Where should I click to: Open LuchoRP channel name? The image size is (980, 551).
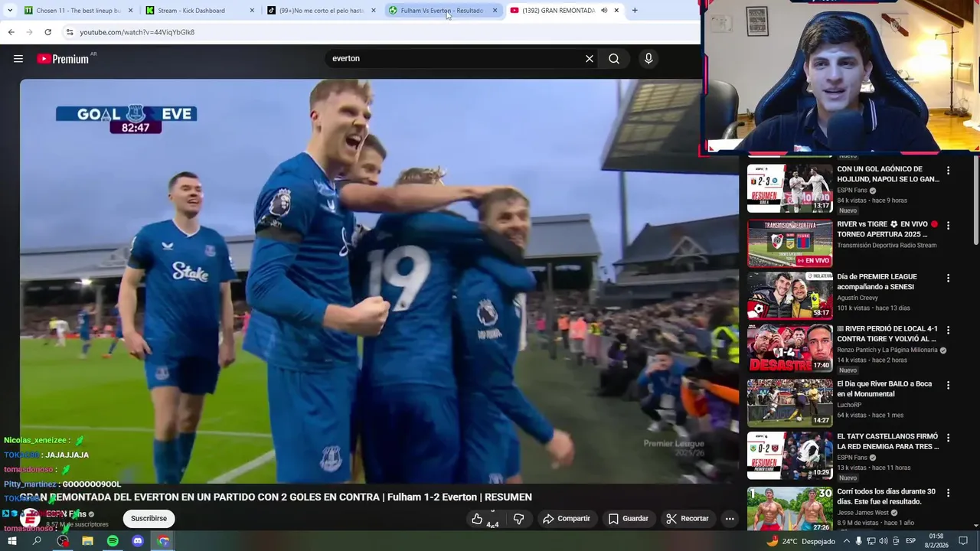(849, 405)
